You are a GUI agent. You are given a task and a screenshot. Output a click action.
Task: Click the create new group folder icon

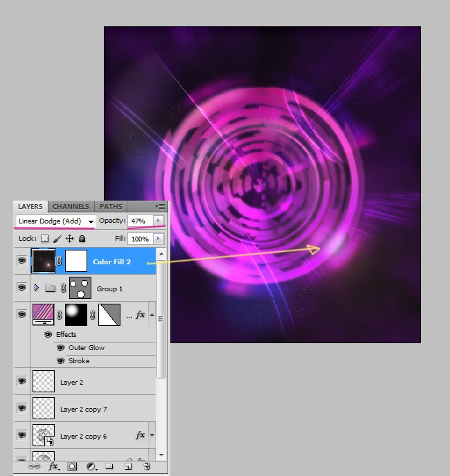tap(109, 467)
